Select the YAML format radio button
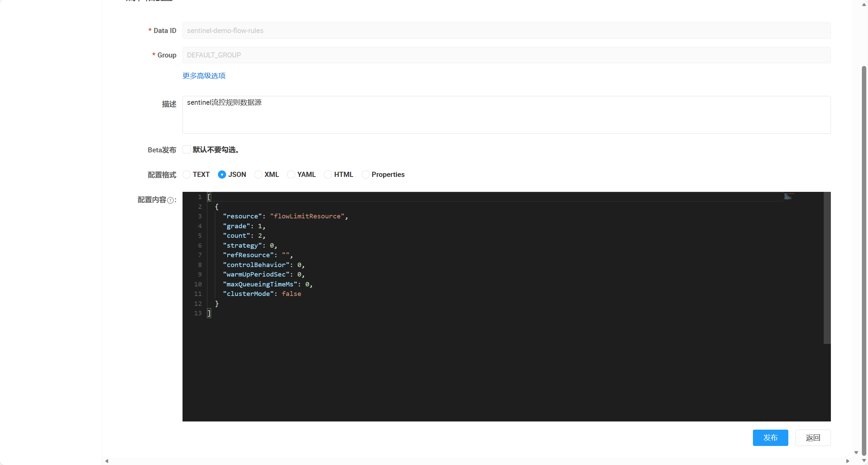This screenshot has height=465, width=868. coord(291,175)
